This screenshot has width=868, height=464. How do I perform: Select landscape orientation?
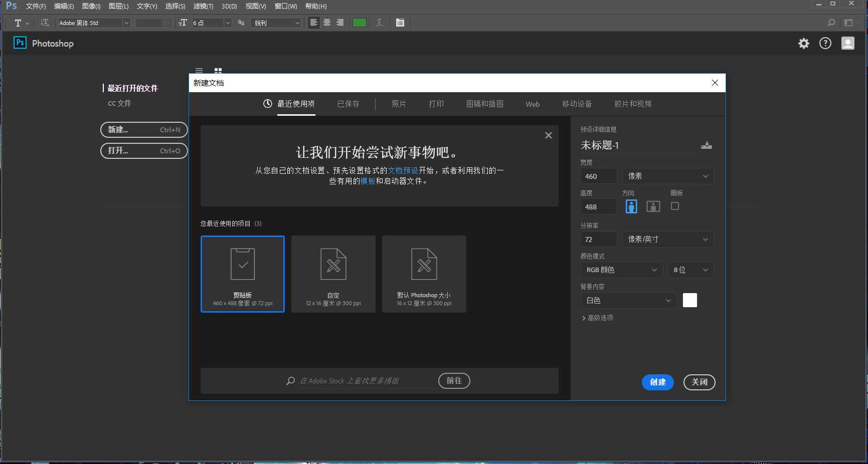tap(653, 206)
